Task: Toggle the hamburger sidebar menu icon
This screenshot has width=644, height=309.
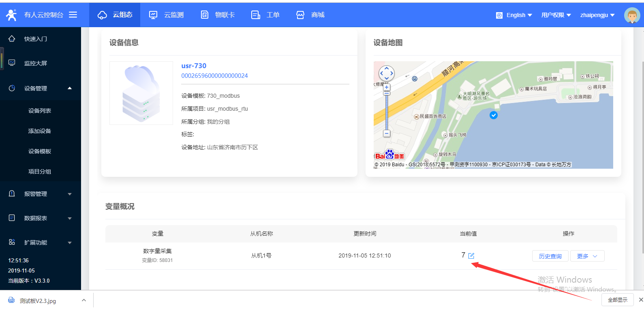Action: [x=73, y=15]
